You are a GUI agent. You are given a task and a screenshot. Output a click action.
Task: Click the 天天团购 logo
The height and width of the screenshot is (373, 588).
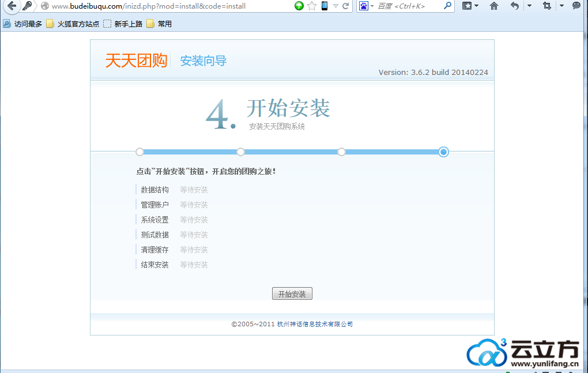pos(136,61)
